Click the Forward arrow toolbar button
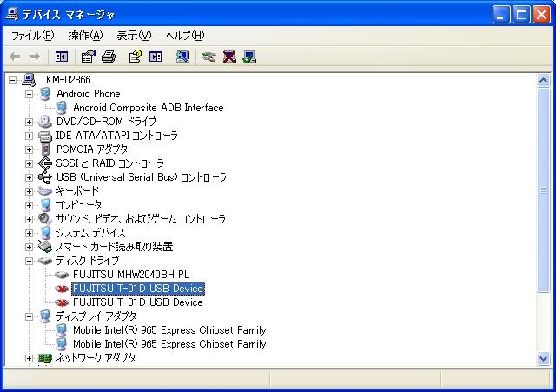Screen dimensions: 556x392 coord(35,56)
